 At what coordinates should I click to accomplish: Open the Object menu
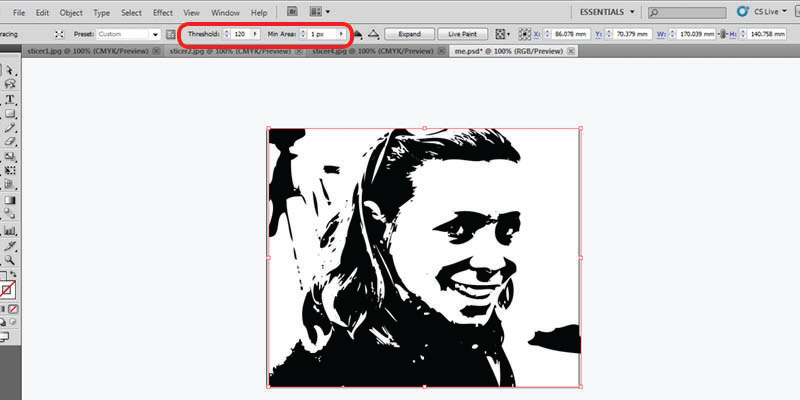tap(71, 13)
